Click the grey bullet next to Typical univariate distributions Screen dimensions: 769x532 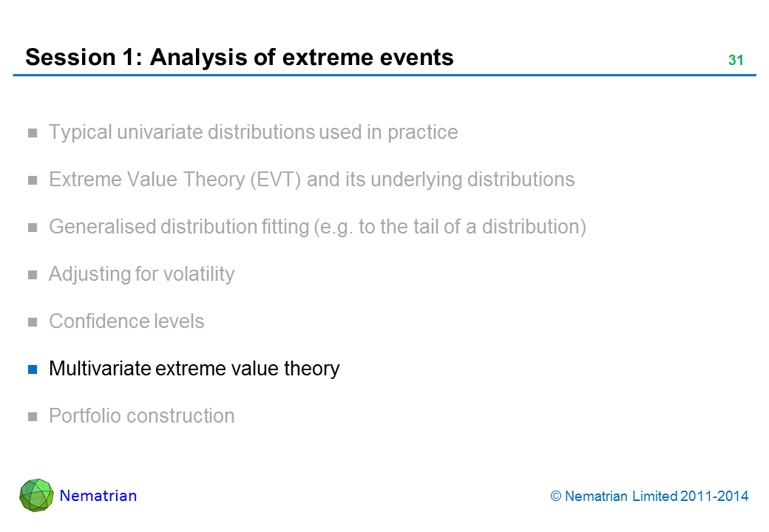(33, 133)
